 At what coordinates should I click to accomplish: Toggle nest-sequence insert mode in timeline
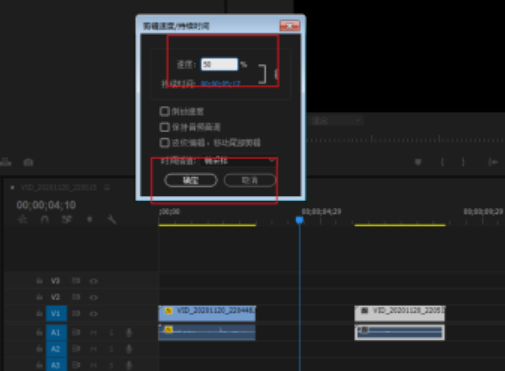point(22,219)
